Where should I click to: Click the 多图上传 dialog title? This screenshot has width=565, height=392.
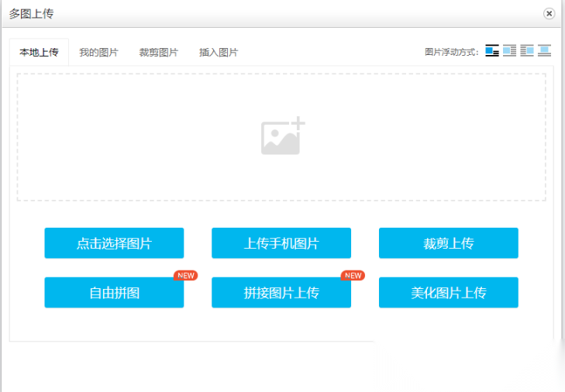[32, 14]
